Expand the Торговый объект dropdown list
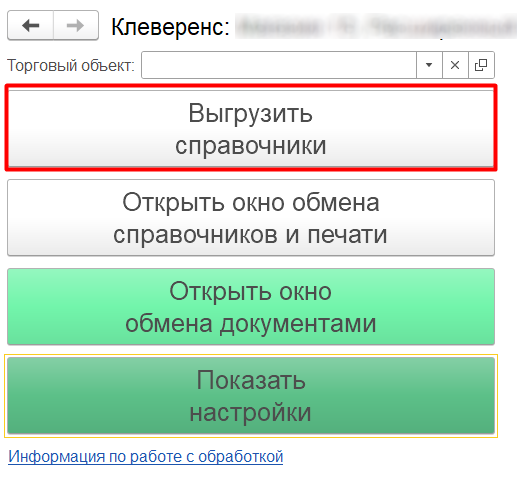The image size is (523, 481). [429, 65]
